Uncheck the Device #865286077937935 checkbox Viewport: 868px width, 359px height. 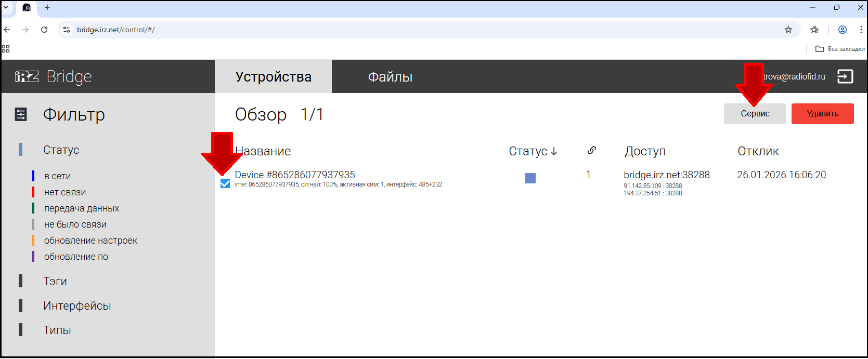click(x=225, y=183)
